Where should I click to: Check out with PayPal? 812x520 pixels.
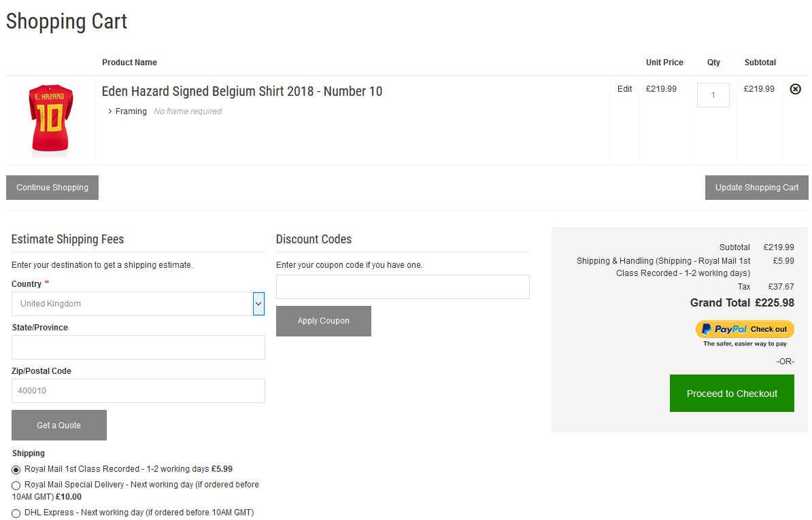pyautogui.click(x=745, y=329)
